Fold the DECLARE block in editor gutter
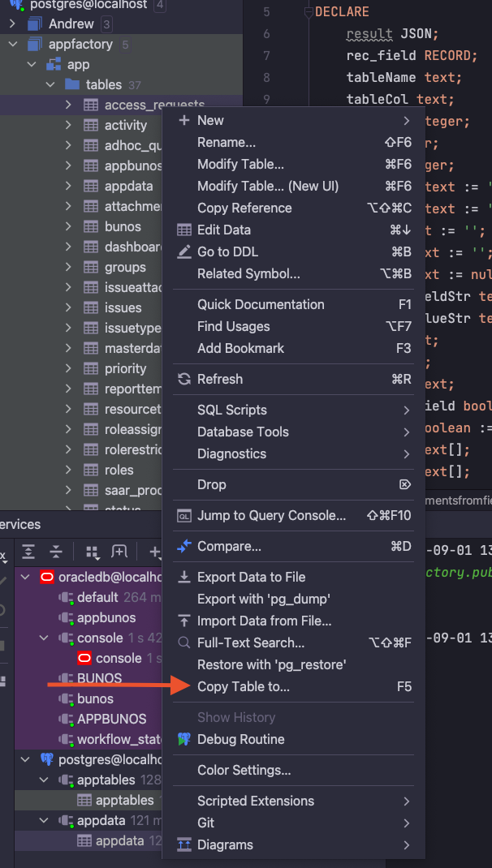Viewport: 492px width, 868px height. [309, 11]
